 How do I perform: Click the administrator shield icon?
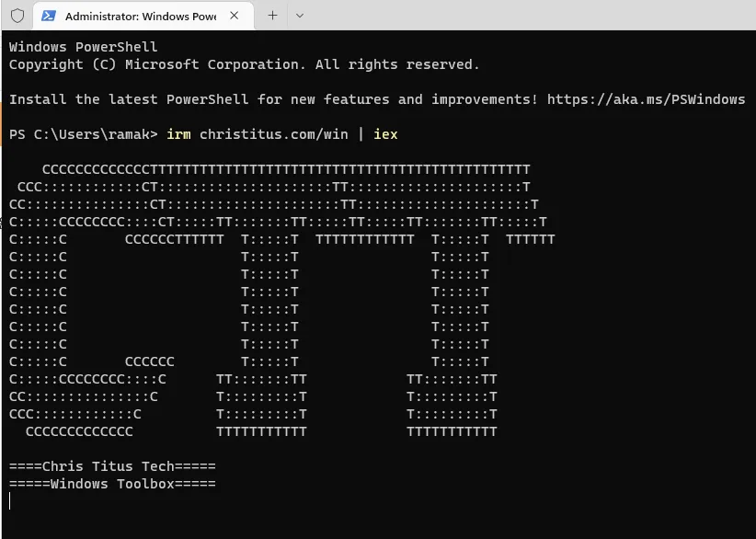[x=17, y=16]
